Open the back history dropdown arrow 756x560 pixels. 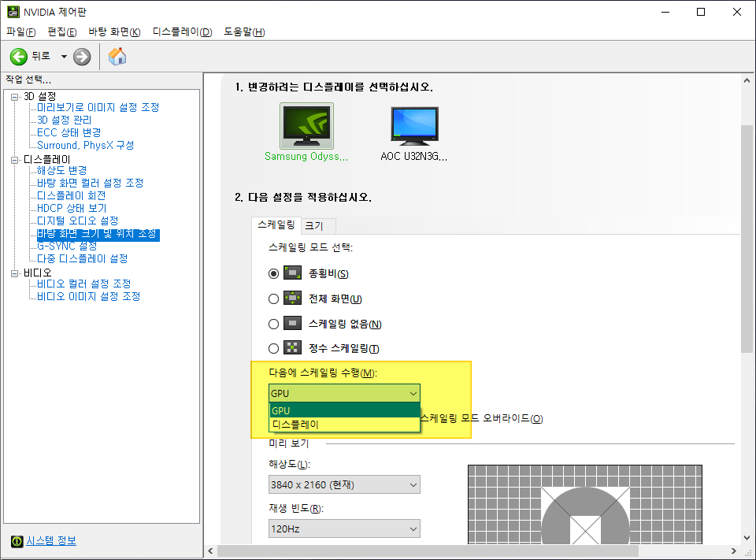pyautogui.click(x=64, y=57)
